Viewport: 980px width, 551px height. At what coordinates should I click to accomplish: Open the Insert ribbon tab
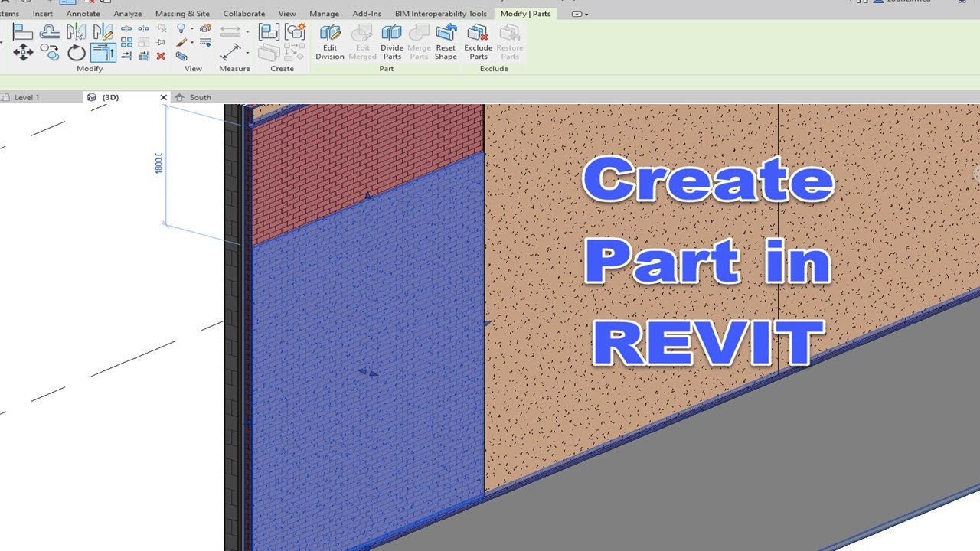43,14
